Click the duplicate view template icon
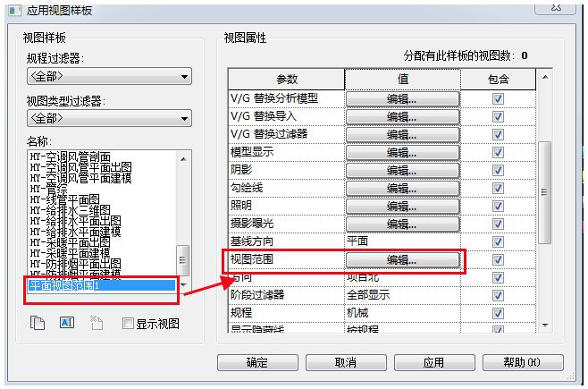Image resolution: width=588 pixels, height=389 pixels. (38, 323)
